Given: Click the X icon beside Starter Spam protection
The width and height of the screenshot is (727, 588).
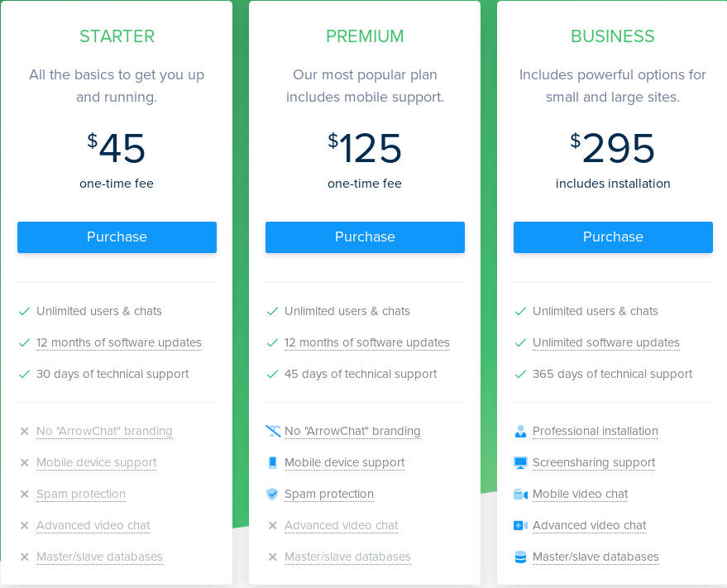Looking at the screenshot, I should tap(25, 494).
